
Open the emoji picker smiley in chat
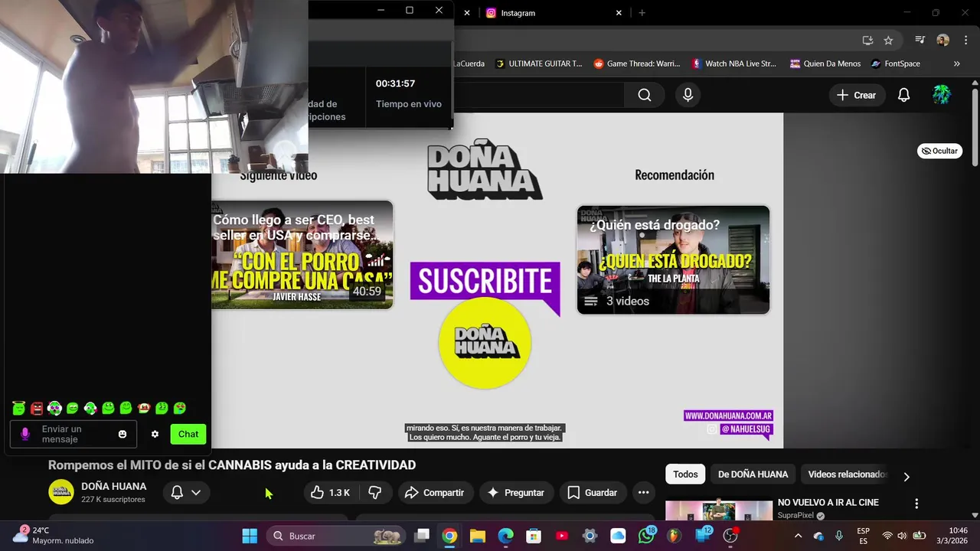click(122, 434)
